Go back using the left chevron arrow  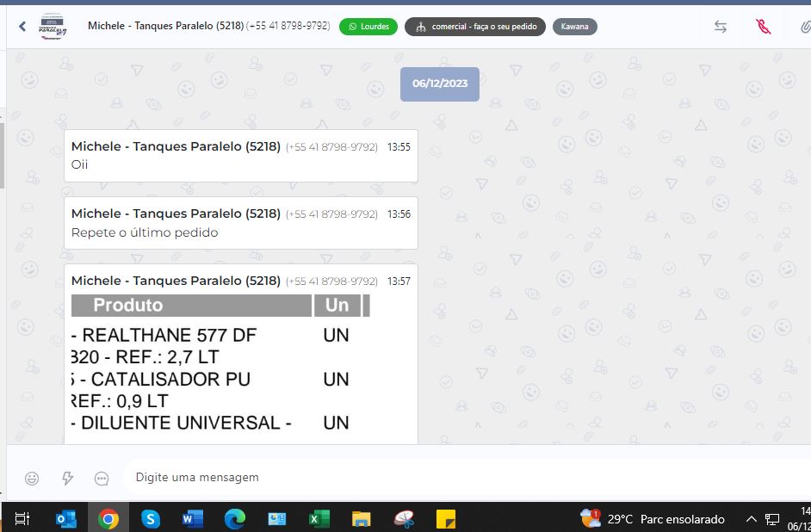click(22, 27)
